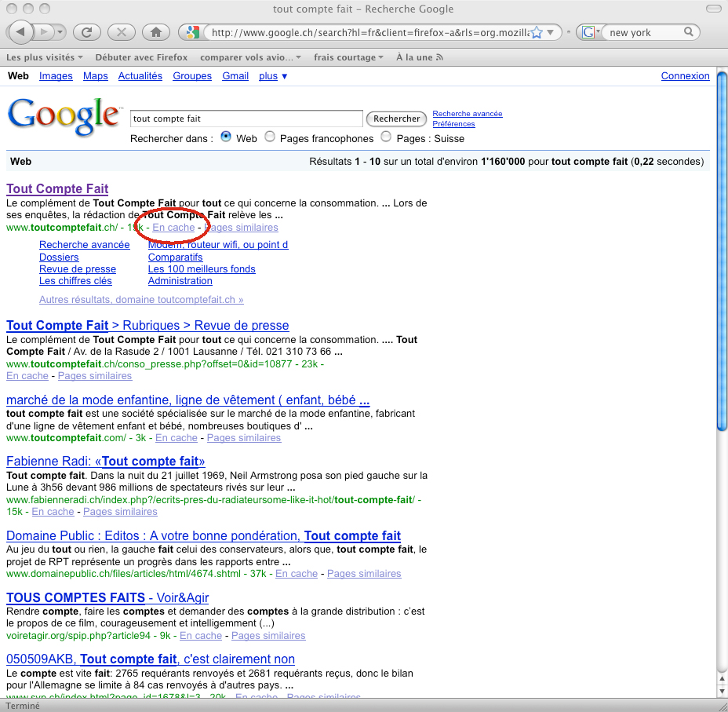728x712 pixels.
Task: Open 'Les chiffres clés' sitelink
Action: coord(75,281)
